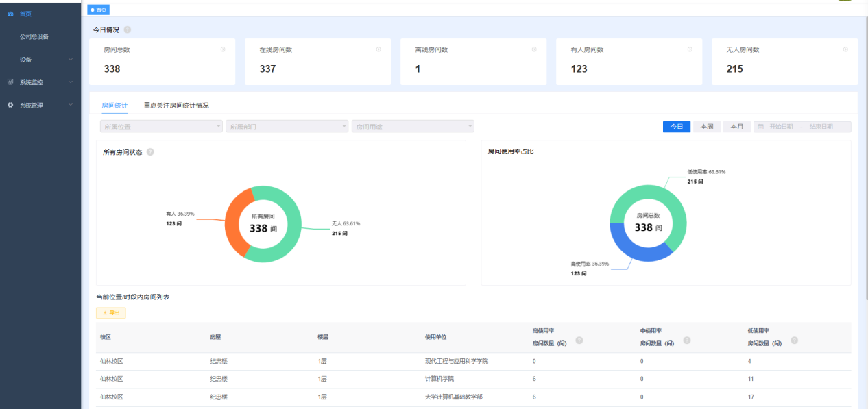Click the 计算机学院 table cell
This screenshot has width=868, height=409.
click(439, 379)
